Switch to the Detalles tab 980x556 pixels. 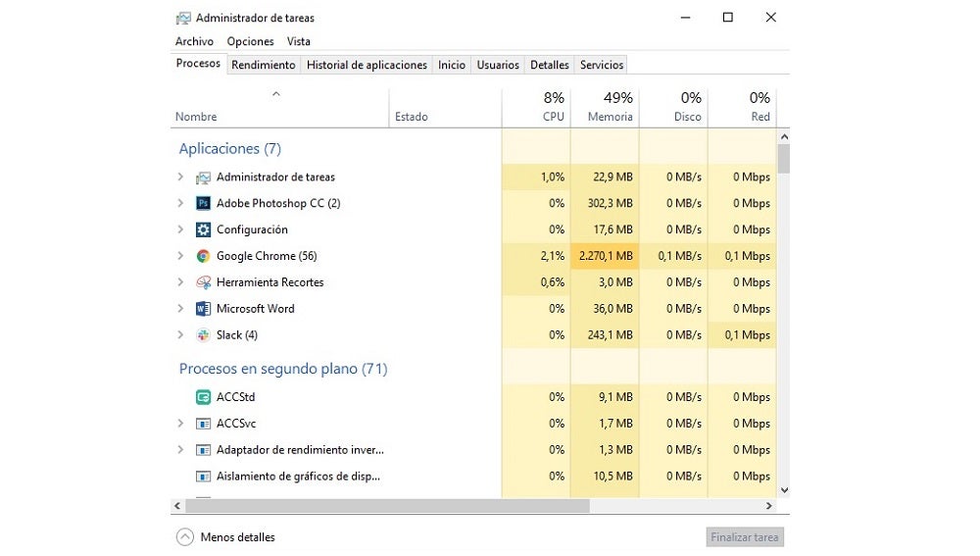(550, 65)
